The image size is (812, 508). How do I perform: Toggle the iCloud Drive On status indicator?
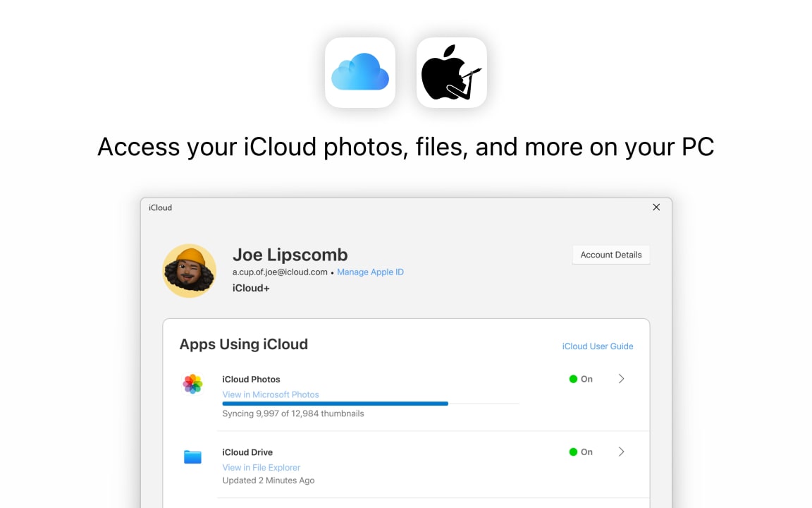coord(581,452)
